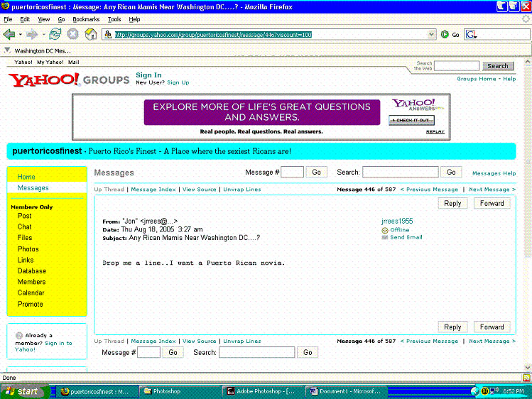The image size is (532, 399).
Task: Click the web Search button
Action: point(498,66)
